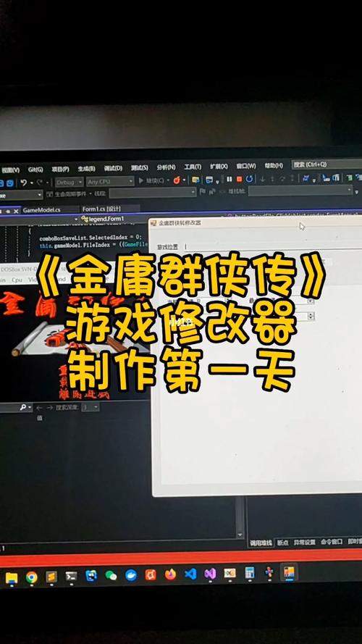This screenshot has width=362, height=644.
Task: Switch to the GameModel.cs tab
Action: tap(41, 210)
